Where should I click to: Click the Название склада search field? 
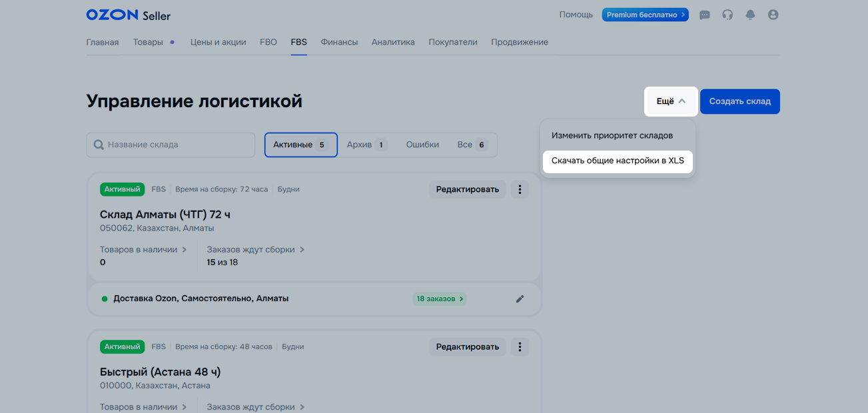[171, 145]
